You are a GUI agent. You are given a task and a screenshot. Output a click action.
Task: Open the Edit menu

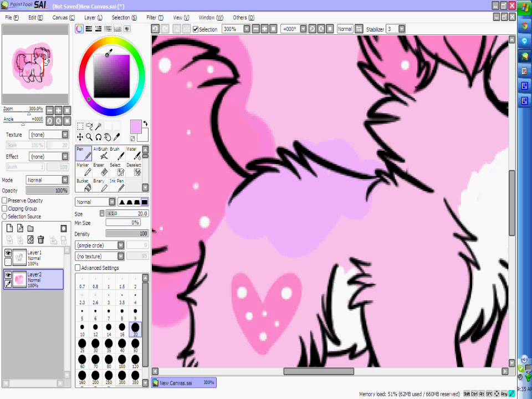click(35, 18)
